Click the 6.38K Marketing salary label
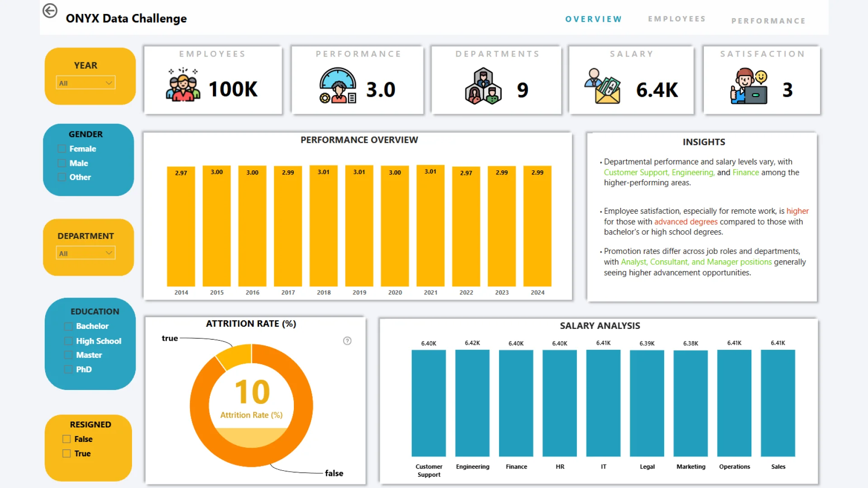Viewport: 868px width, 488px height. [691, 343]
